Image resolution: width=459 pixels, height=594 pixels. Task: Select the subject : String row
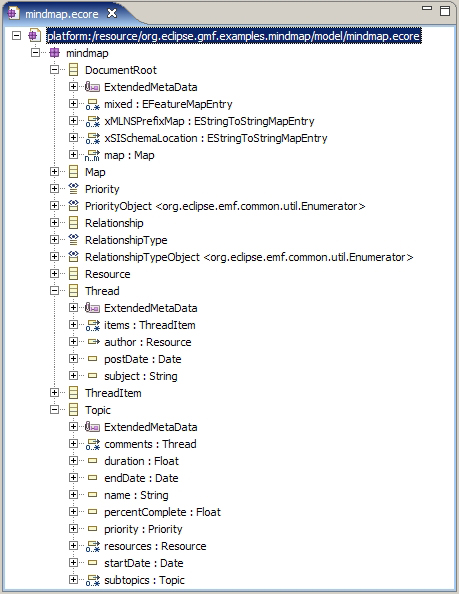click(x=141, y=376)
